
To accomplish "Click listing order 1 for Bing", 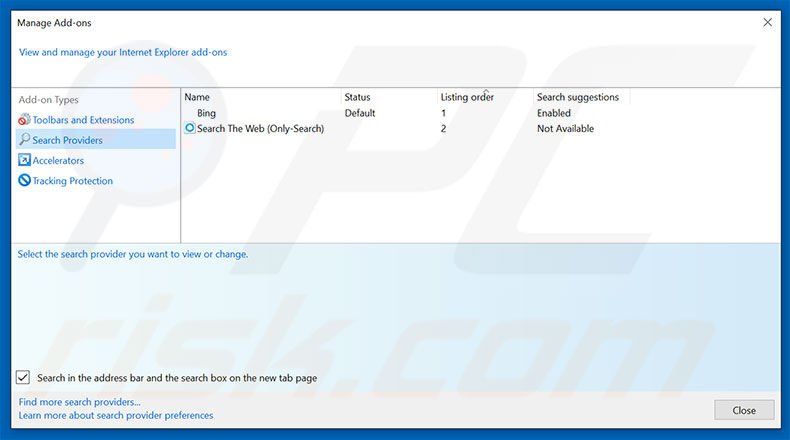I will (x=443, y=113).
